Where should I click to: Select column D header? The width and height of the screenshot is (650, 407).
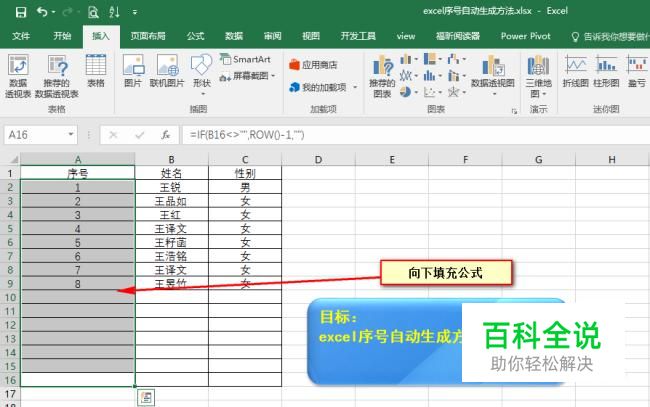(x=318, y=160)
